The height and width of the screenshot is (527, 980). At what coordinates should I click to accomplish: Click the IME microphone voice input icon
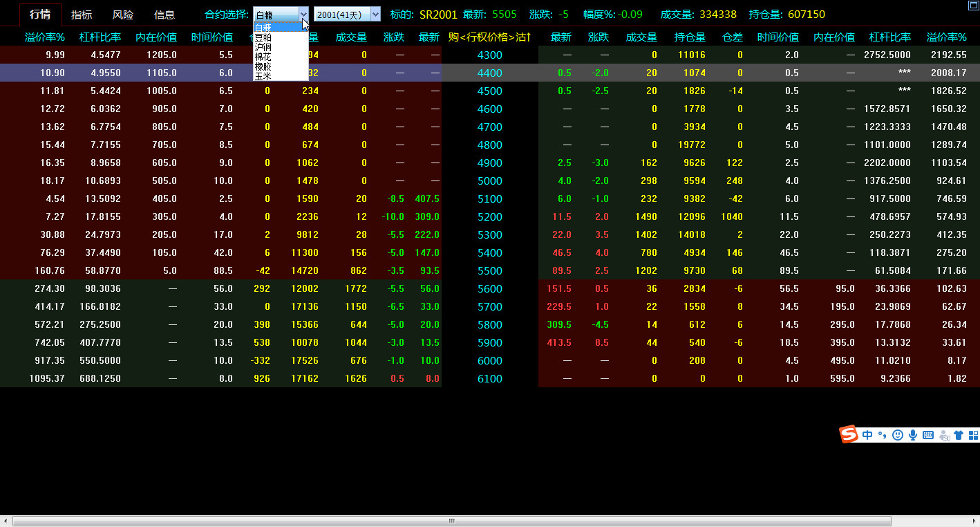click(913, 435)
